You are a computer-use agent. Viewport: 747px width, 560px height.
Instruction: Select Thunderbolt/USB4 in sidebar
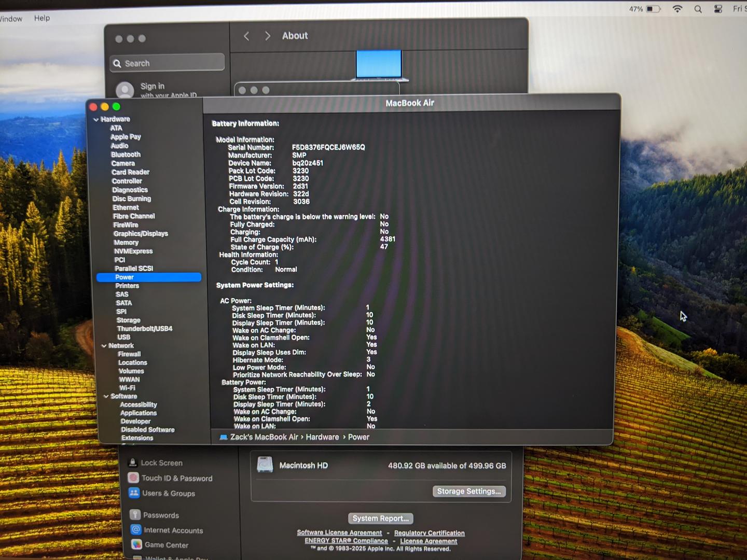(144, 329)
